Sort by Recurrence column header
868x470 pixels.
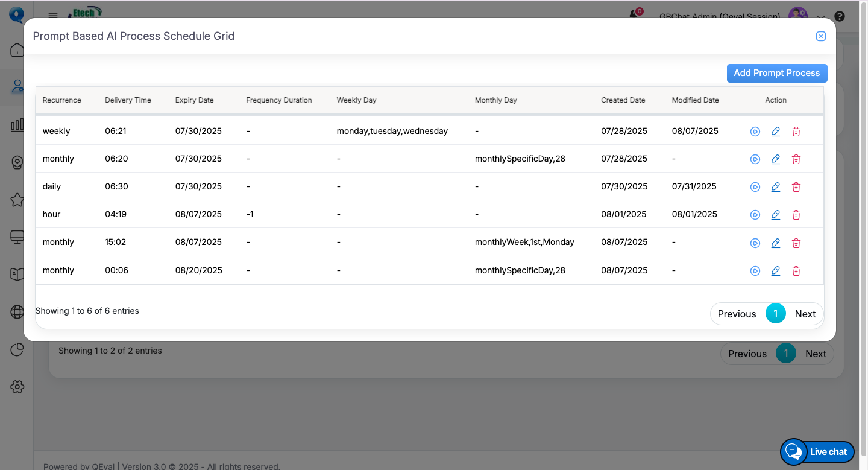point(62,100)
